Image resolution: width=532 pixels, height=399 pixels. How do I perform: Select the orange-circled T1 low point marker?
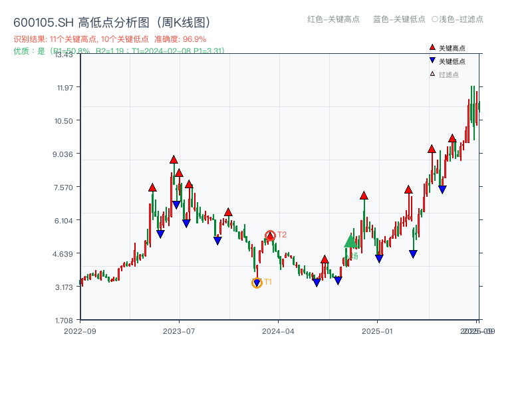[x=257, y=283]
